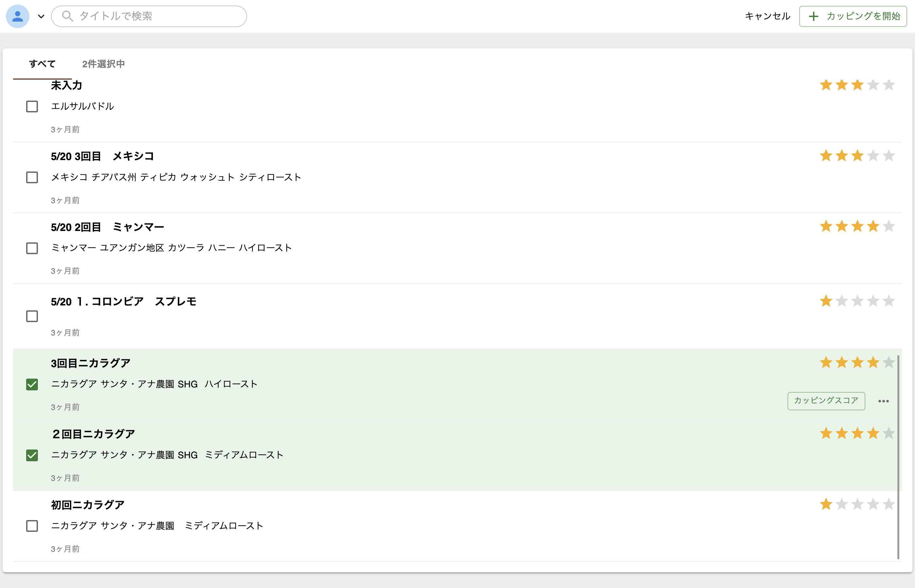Set fifth star on 未入力 entry
This screenshot has width=915, height=588.
(889, 85)
